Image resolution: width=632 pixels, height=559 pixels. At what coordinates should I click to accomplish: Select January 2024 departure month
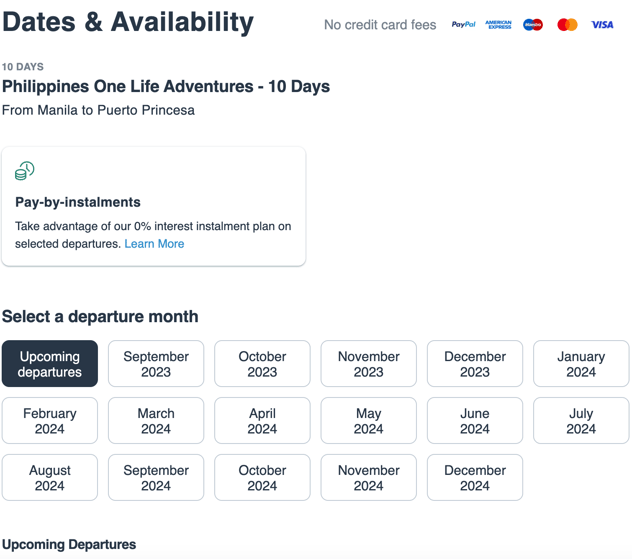tap(581, 364)
